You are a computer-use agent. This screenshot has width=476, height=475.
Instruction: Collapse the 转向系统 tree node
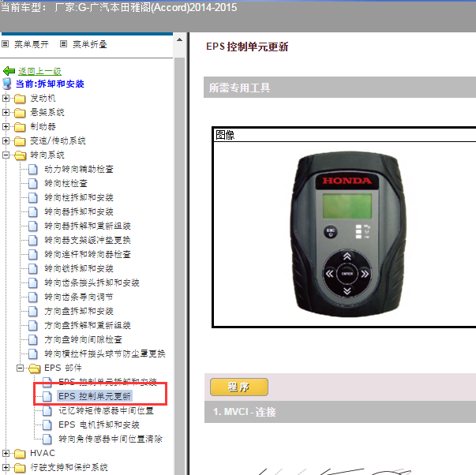[6, 155]
